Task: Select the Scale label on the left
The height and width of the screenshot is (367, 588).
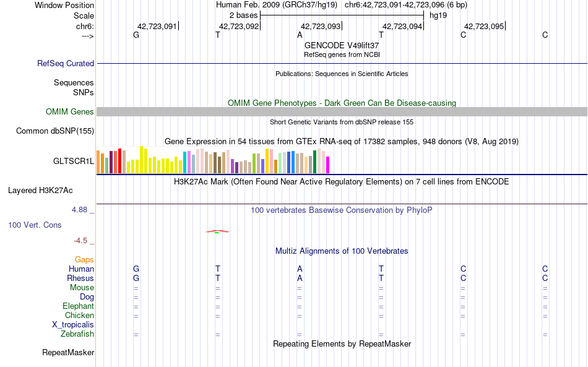Action: coord(84,15)
